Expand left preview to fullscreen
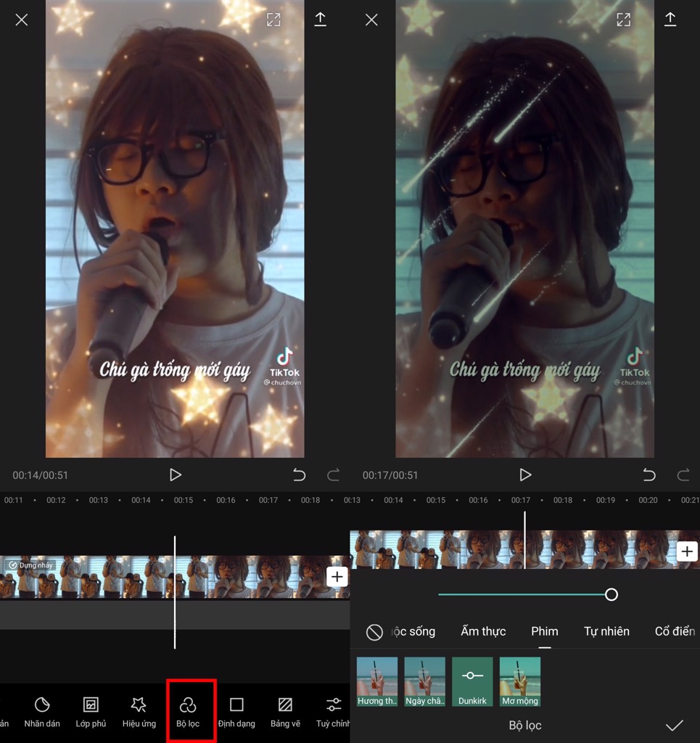Image resolution: width=700 pixels, height=743 pixels. [x=273, y=20]
